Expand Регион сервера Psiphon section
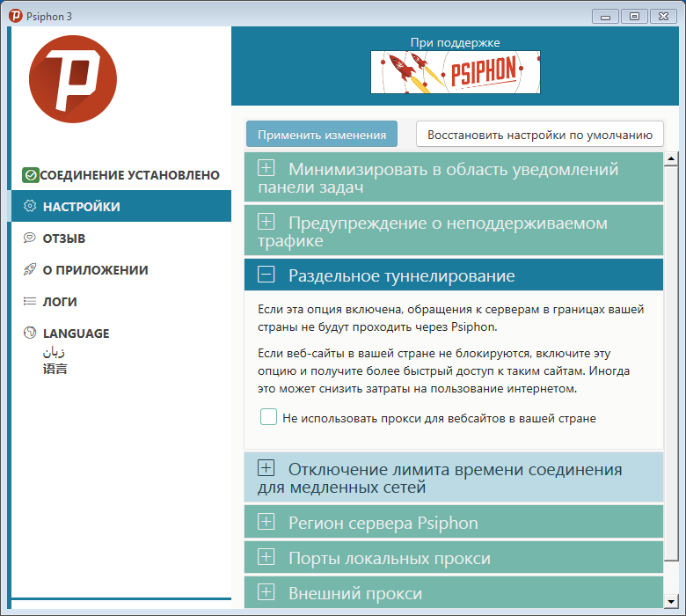The image size is (686, 616). point(266,523)
